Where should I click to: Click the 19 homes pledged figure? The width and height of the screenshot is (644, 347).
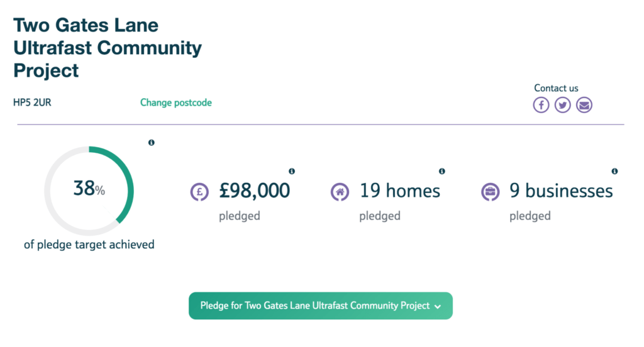point(399,190)
